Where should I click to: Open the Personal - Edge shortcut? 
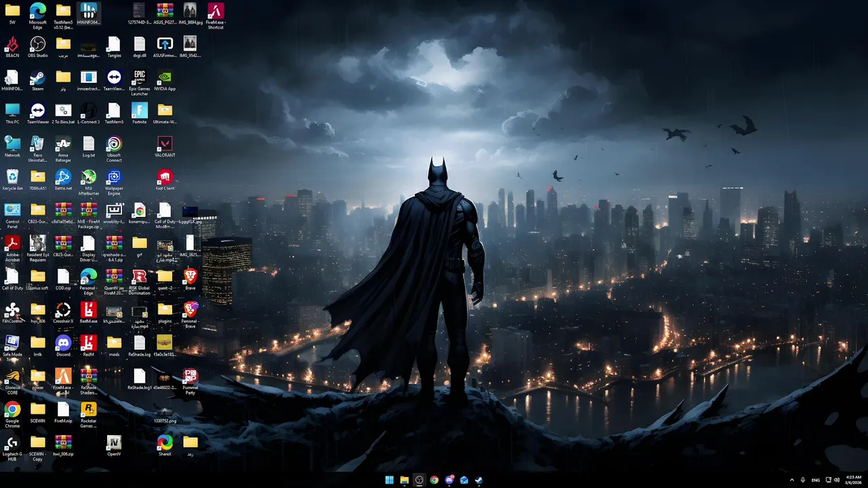tap(88, 283)
